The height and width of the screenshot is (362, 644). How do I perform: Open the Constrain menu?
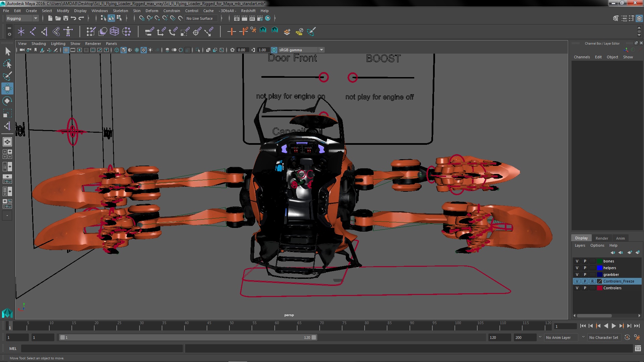click(171, 11)
